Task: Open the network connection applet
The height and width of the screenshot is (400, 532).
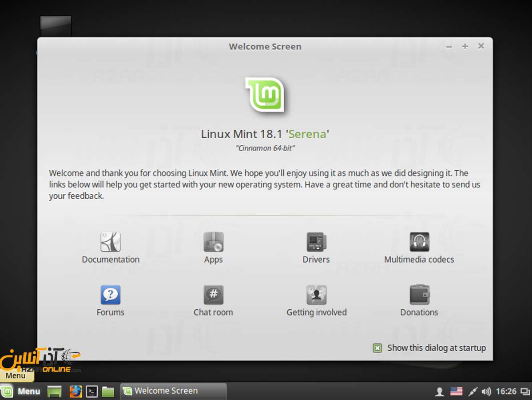Action: tap(472, 392)
